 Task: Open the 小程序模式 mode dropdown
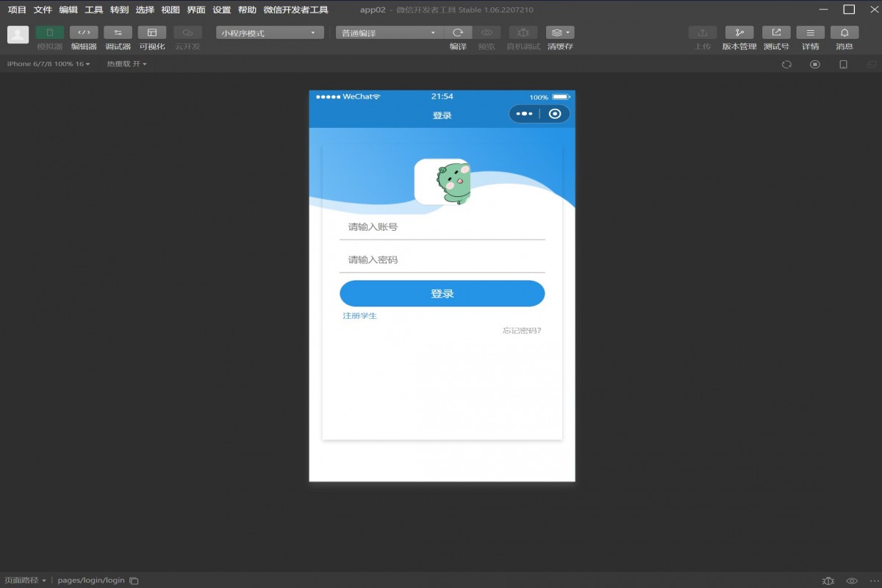(270, 33)
